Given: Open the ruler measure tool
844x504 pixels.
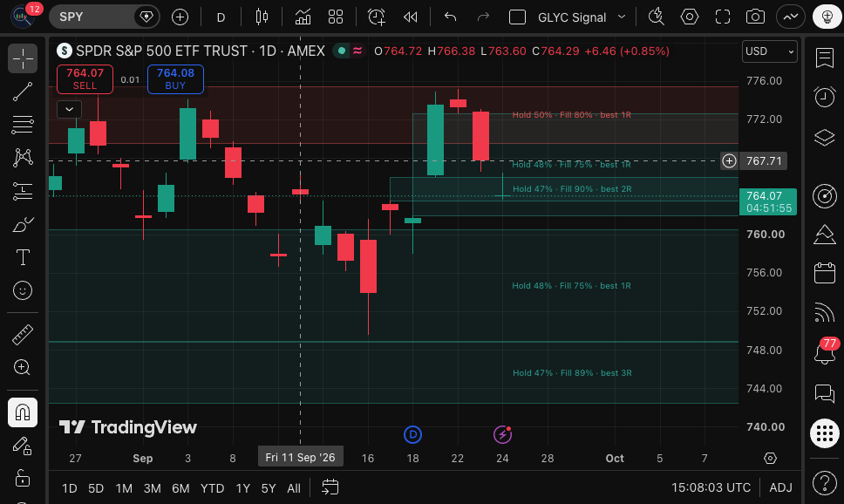Looking at the screenshot, I should (23, 334).
